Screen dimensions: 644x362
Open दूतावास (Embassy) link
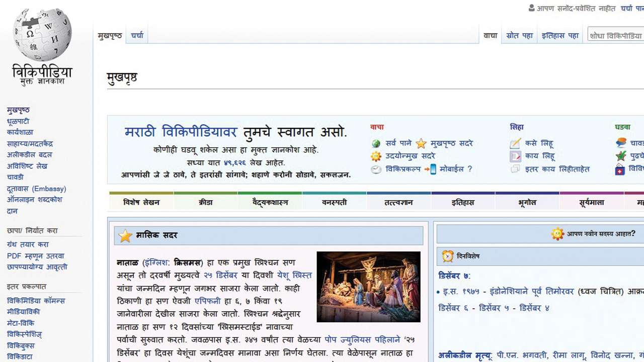pos(37,189)
